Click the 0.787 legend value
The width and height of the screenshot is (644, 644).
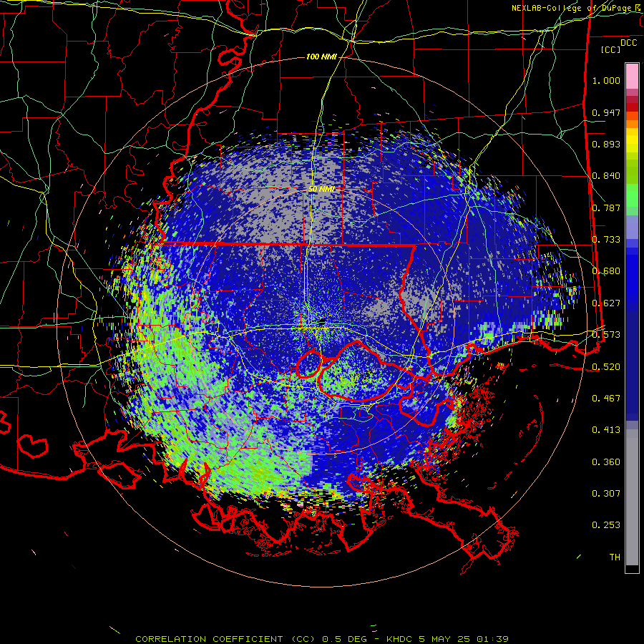pyautogui.click(x=606, y=208)
